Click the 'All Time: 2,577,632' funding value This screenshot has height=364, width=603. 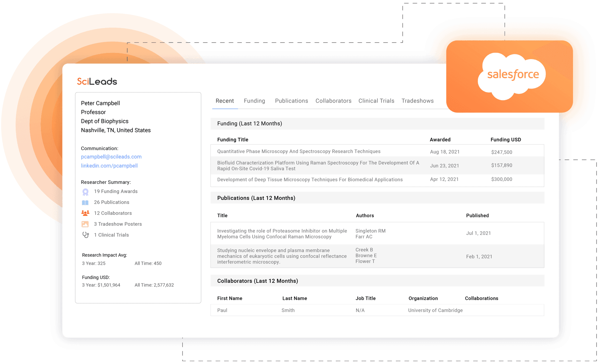point(154,285)
